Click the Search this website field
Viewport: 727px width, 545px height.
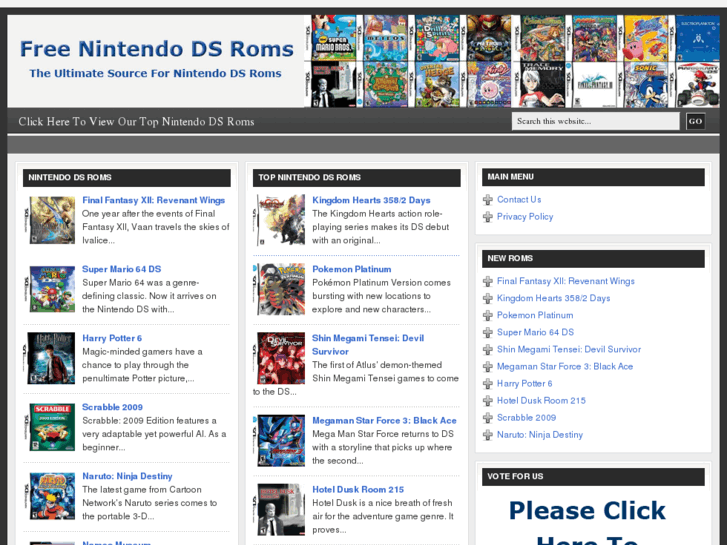coord(595,122)
